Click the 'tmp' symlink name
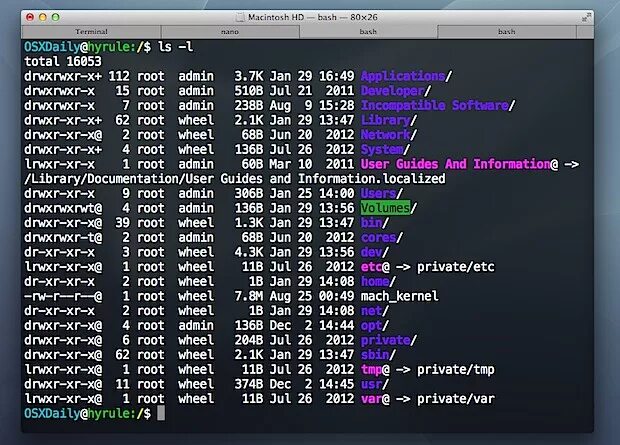This screenshot has height=445, width=620. [x=371, y=369]
